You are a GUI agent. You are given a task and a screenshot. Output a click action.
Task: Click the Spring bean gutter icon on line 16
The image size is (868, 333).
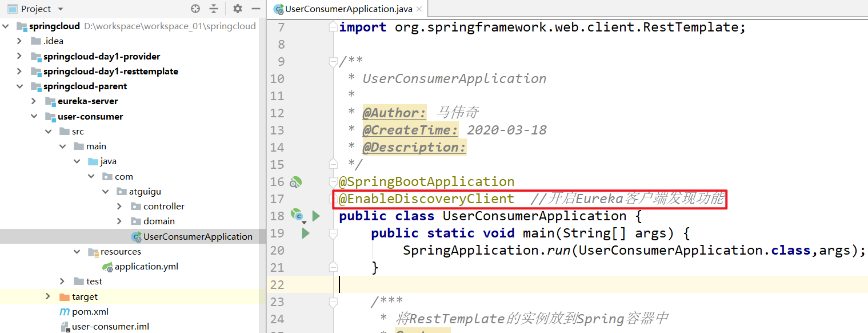coord(295,182)
